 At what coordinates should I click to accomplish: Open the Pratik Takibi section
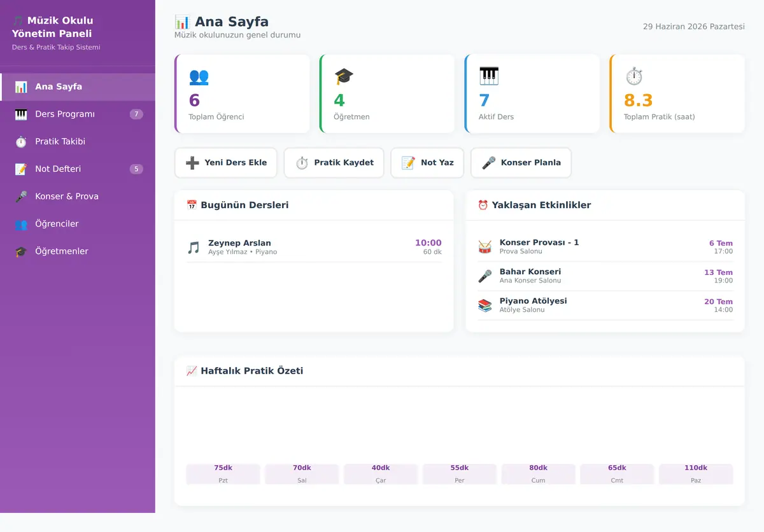coord(78,142)
